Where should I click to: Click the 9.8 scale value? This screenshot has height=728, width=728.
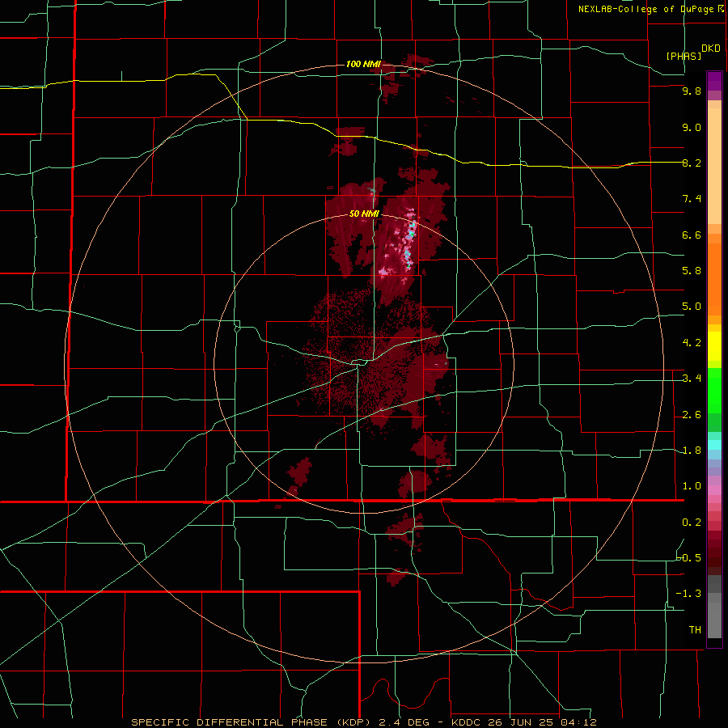click(692, 91)
